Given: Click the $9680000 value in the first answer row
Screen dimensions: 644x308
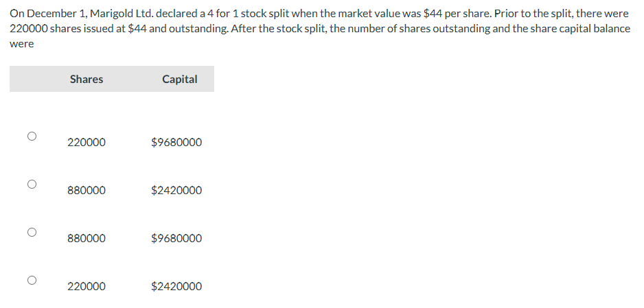Looking at the screenshot, I should (x=176, y=142).
